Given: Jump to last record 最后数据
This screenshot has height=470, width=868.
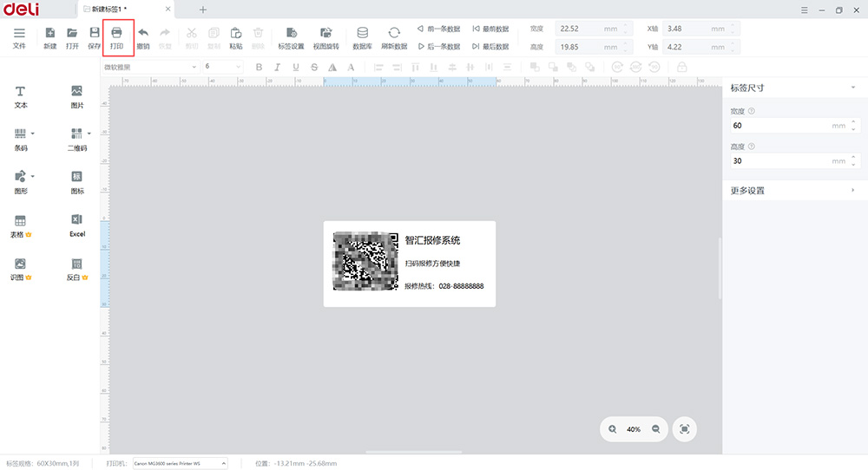Looking at the screenshot, I should 490,47.
